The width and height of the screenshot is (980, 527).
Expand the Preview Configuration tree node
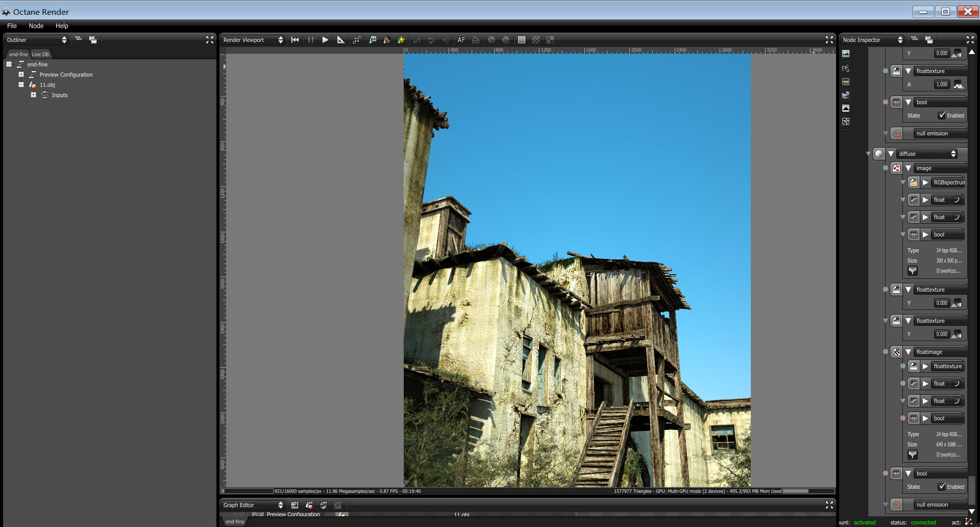[x=21, y=75]
